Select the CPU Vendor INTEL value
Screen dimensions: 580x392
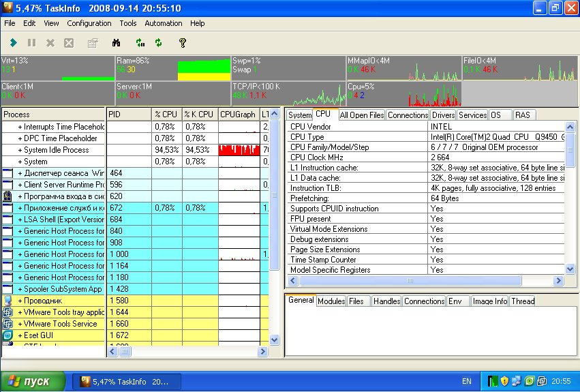click(x=496, y=127)
